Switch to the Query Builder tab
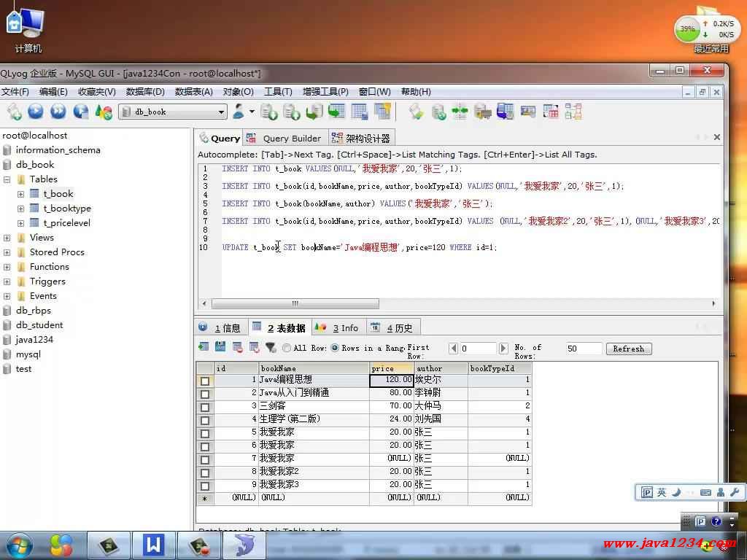Image resolution: width=747 pixels, height=560 pixels. coord(285,138)
